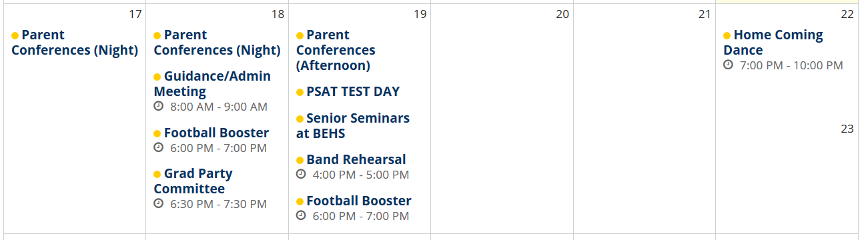
Task: Click the clock icon beside 8:00 AM - 9:00 AM
Action: (158, 107)
